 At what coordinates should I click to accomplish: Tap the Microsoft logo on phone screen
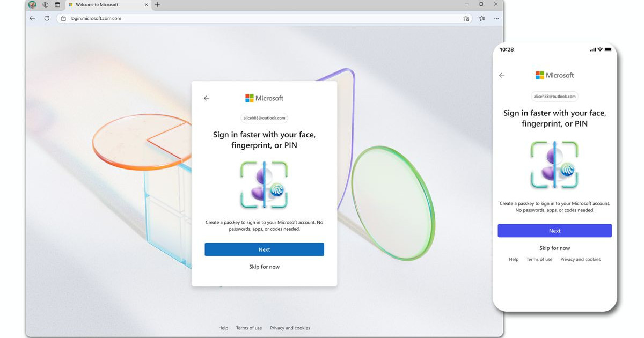[x=554, y=75]
